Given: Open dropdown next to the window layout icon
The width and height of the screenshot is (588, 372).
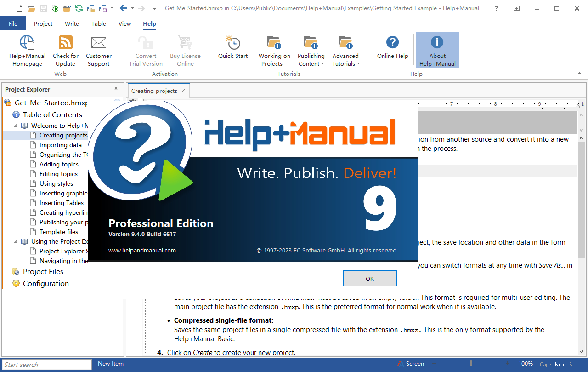Looking at the screenshot, I should (112, 8).
